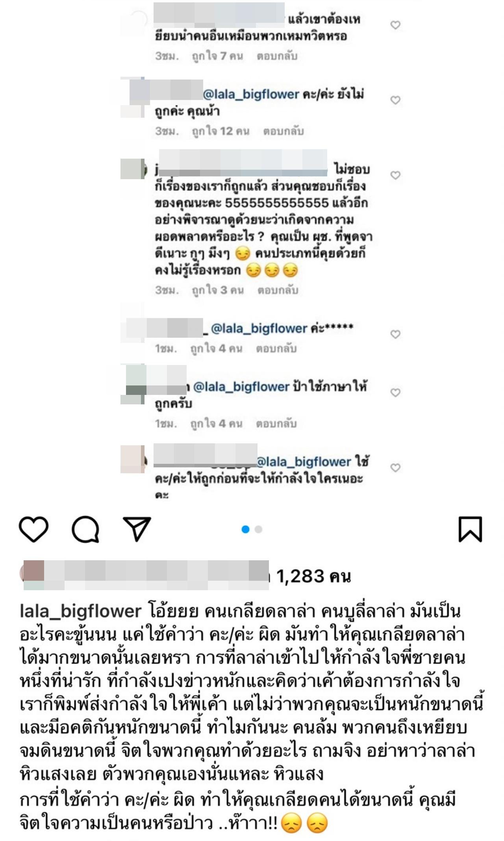Like the long comment with 5555555555555
504x841 pixels.
click(x=395, y=175)
